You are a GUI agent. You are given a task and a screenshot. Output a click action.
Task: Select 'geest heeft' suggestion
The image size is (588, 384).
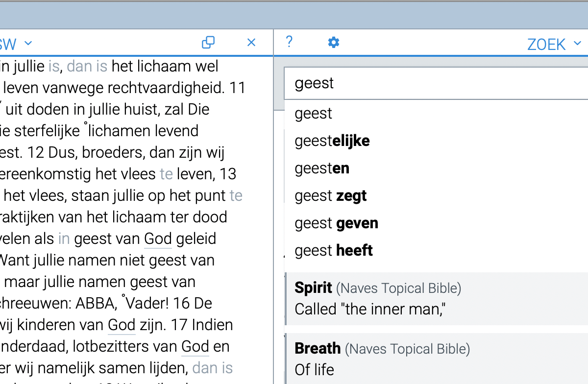tap(333, 250)
